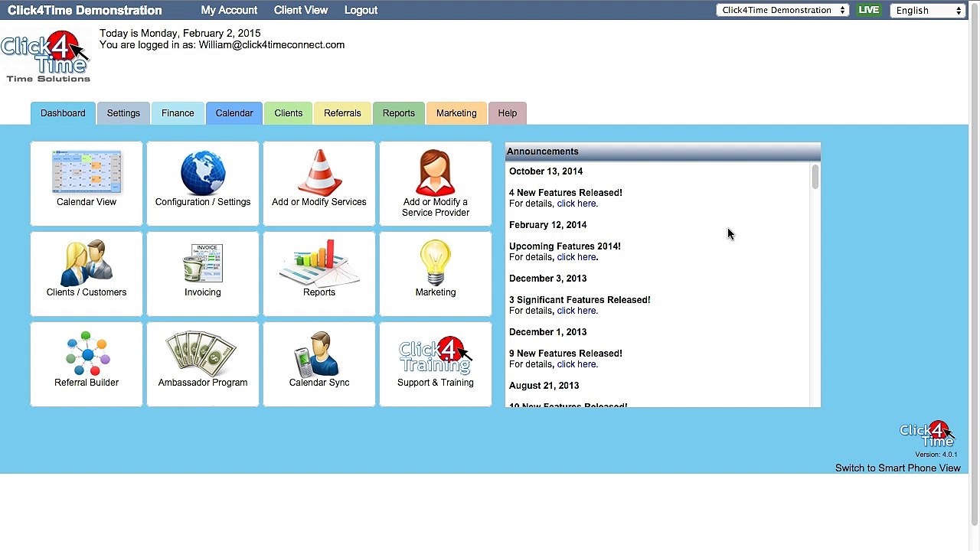Open the English language dropdown
This screenshot has width=980, height=551.
click(x=927, y=10)
